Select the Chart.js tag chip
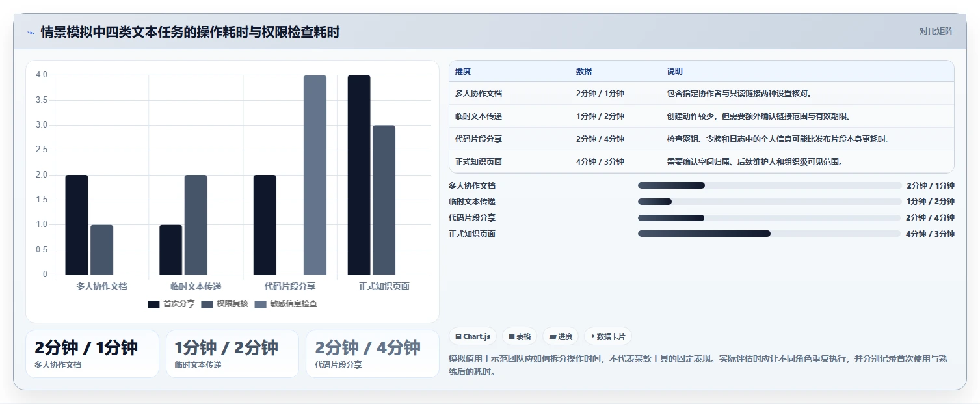Image resolution: width=980 pixels, height=404 pixels. [x=473, y=336]
